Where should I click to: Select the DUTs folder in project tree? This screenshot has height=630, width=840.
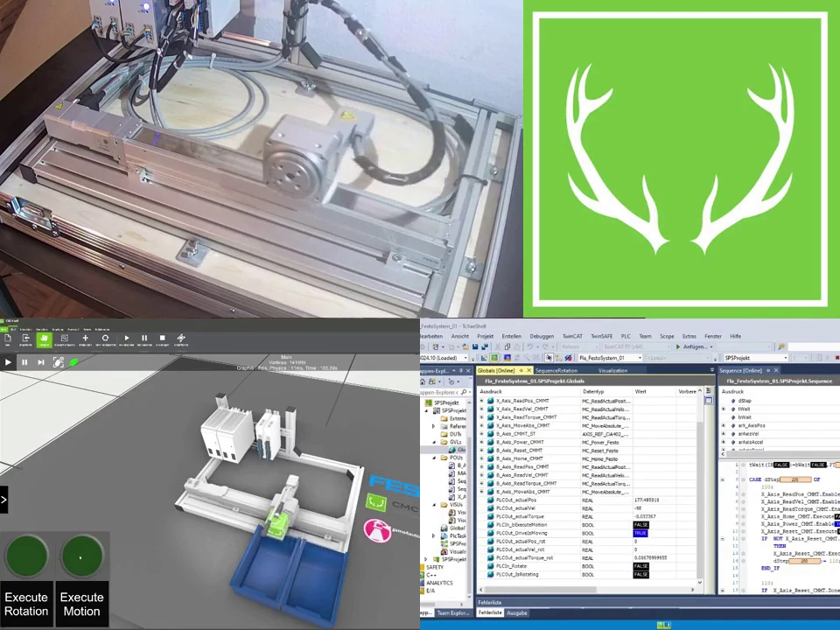[455, 434]
